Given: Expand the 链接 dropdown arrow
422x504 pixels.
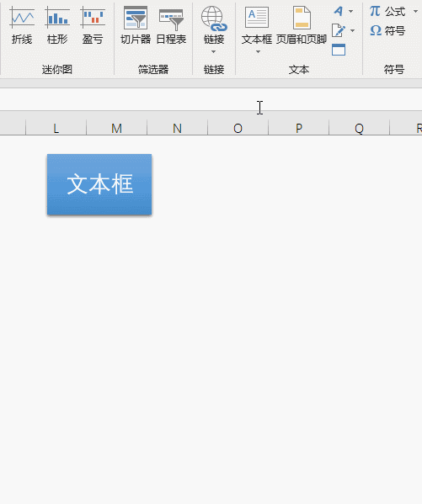Looking at the screenshot, I should point(214,52).
